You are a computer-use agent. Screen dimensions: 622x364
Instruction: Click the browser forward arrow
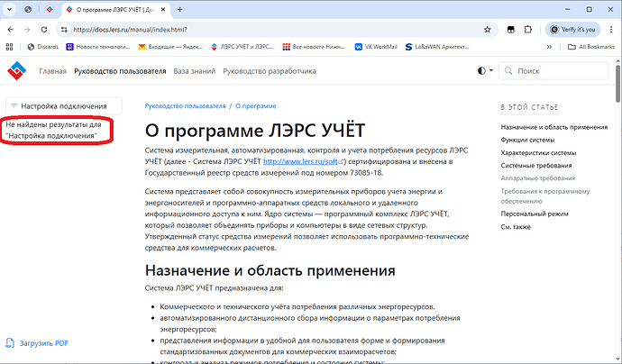pos(27,30)
